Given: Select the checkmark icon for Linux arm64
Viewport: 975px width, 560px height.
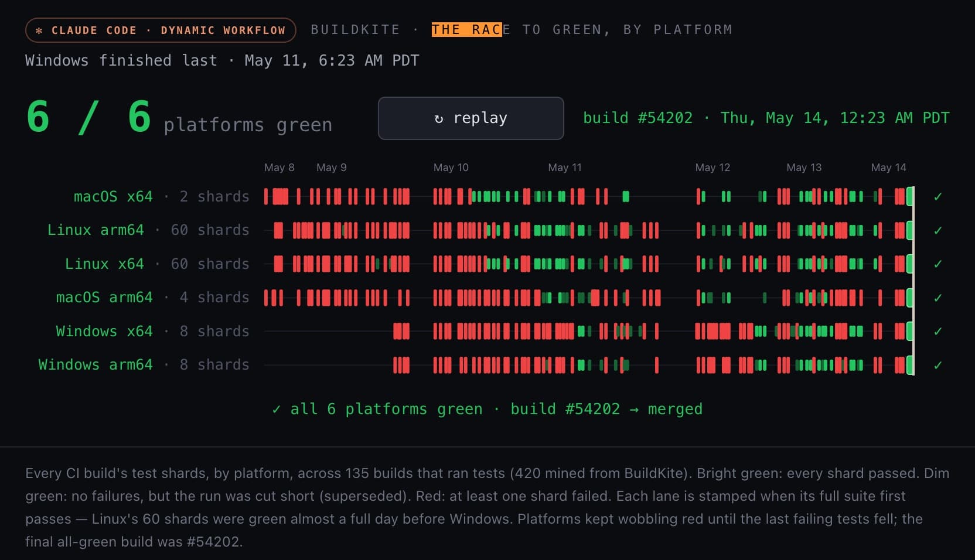Looking at the screenshot, I should tap(938, 230).
